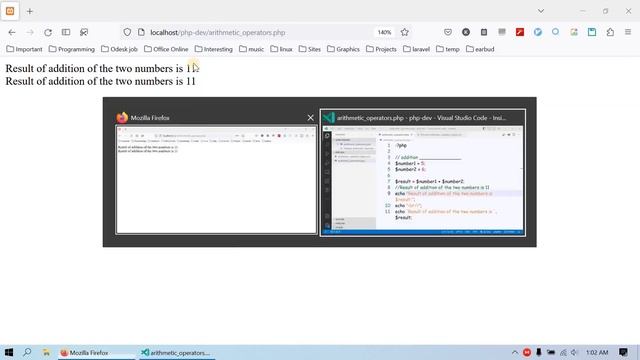Switch to arithmetic_operators taskbar button

coord(177,353)
